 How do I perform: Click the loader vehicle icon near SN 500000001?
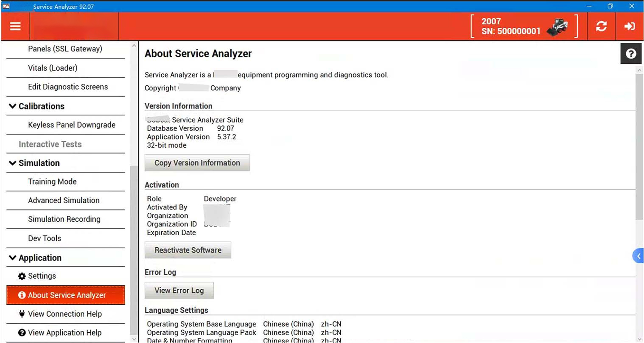click(x=558, y=27)
